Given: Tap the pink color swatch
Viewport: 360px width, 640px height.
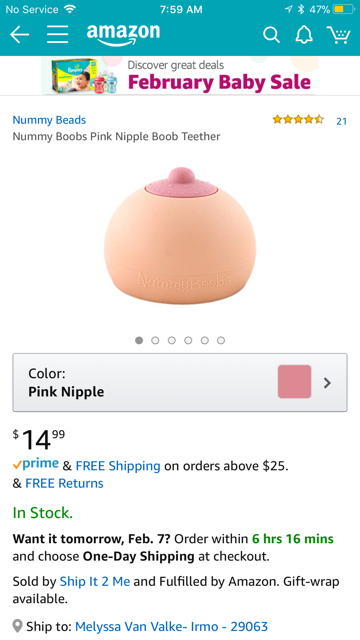Looking at the screenshot, I should click(295, 382).
